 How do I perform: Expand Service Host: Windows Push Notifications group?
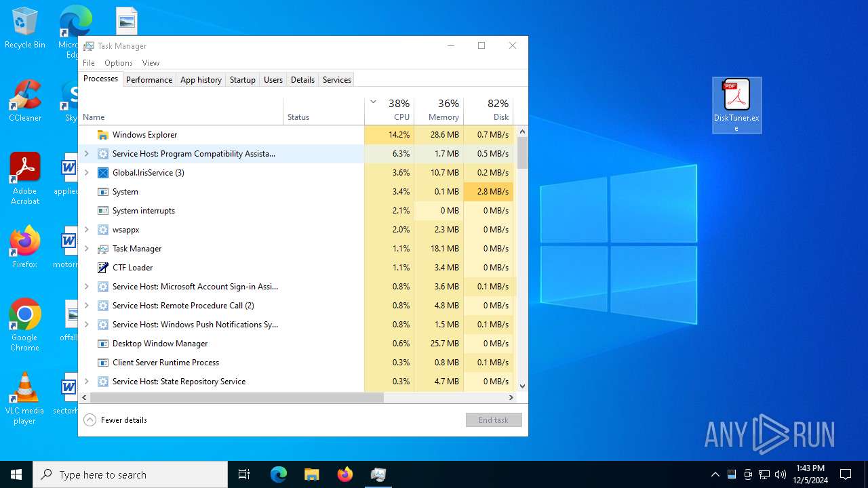86,325
